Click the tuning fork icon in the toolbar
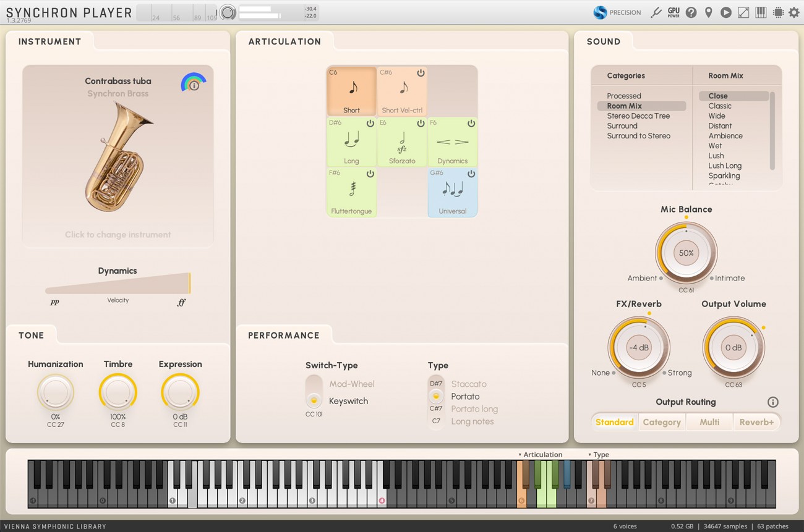804x532 pixels. tap(656, 12)
